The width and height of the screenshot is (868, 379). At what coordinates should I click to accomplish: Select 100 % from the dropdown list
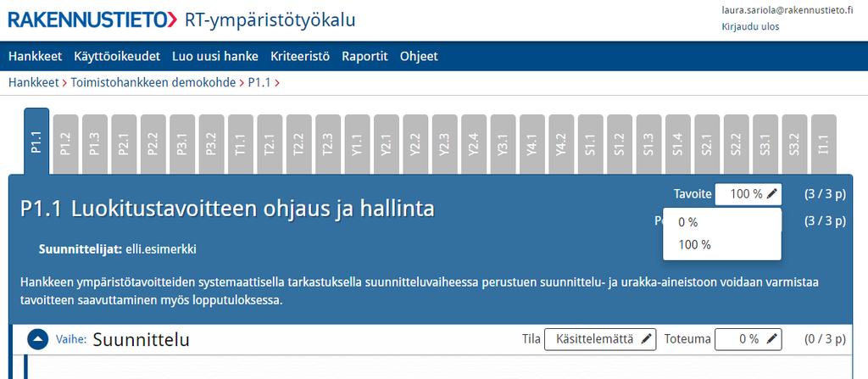click(x=722, y=244)
